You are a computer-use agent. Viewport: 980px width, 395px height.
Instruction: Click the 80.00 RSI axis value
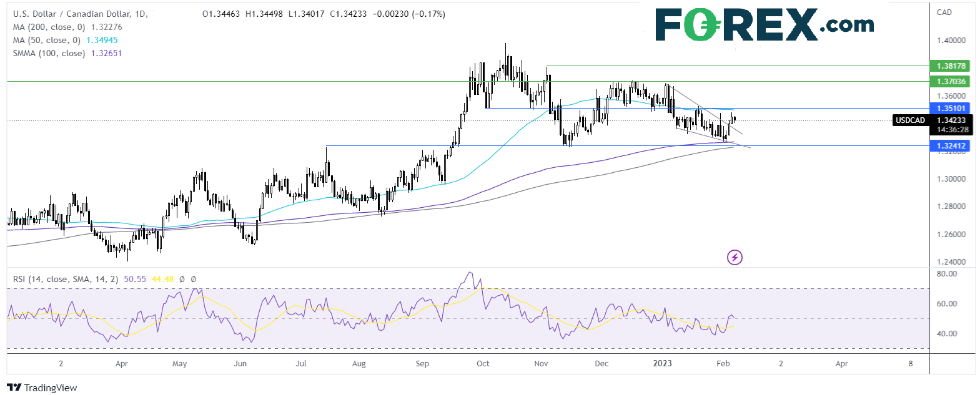[947, 273]
